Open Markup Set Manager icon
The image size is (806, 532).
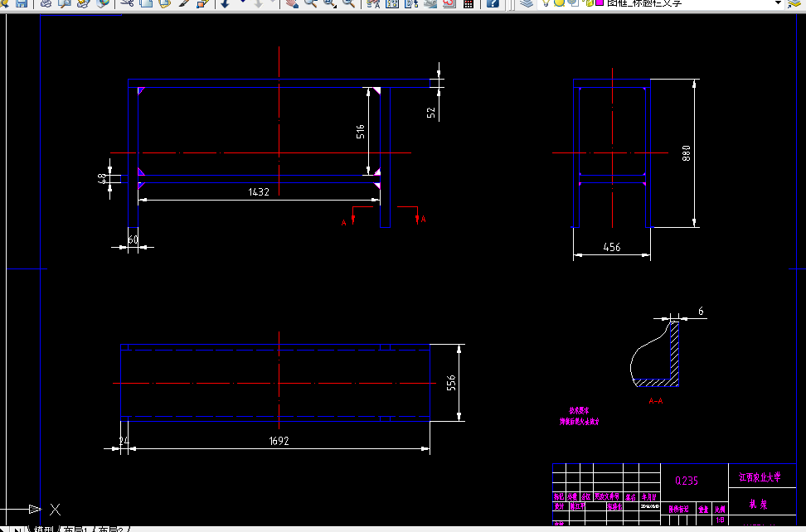449,3
